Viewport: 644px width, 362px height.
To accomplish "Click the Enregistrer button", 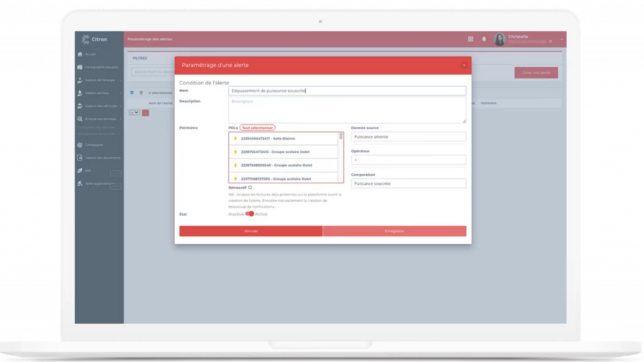I will 394,231.
